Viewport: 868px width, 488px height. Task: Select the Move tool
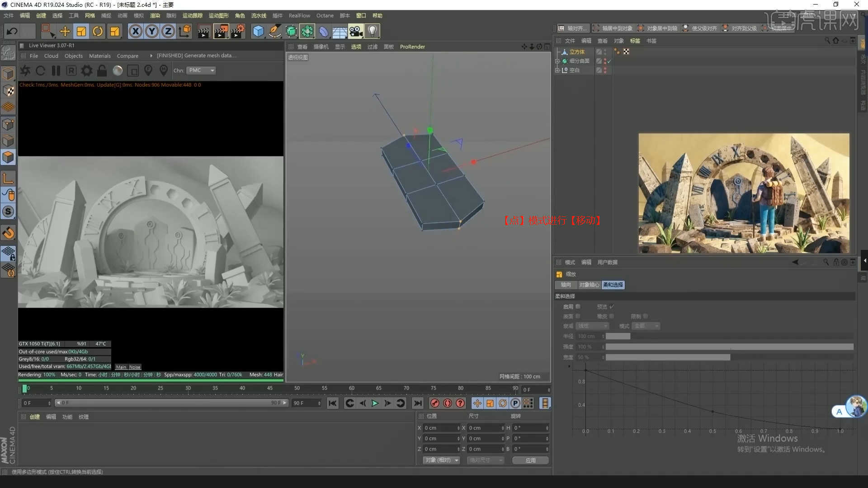coord(65,31)
